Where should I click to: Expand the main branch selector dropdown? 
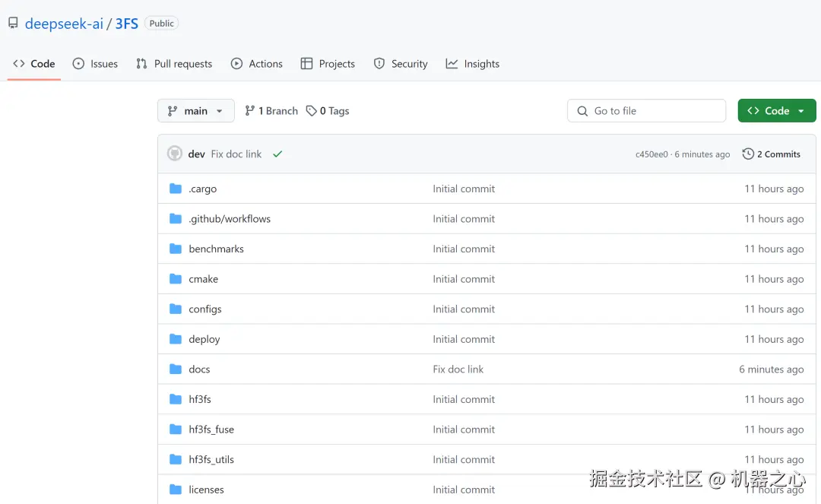196,111
